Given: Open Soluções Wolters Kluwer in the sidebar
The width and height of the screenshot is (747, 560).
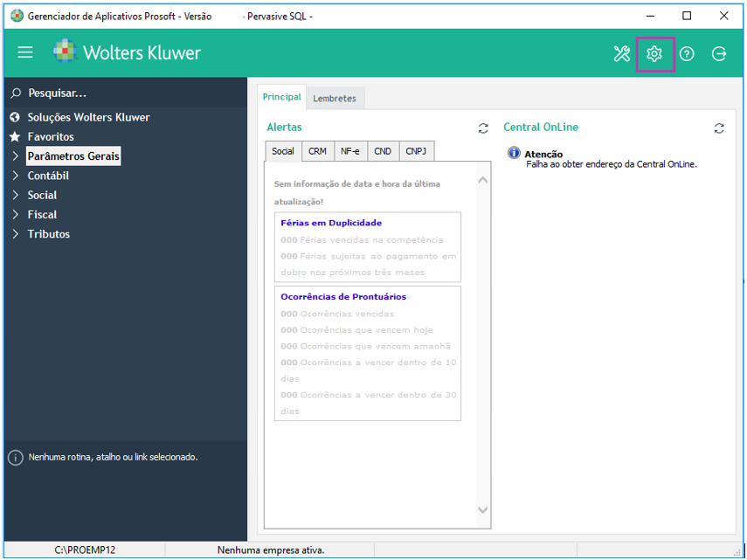Looking at the screenshot, I should coord(88,117).
